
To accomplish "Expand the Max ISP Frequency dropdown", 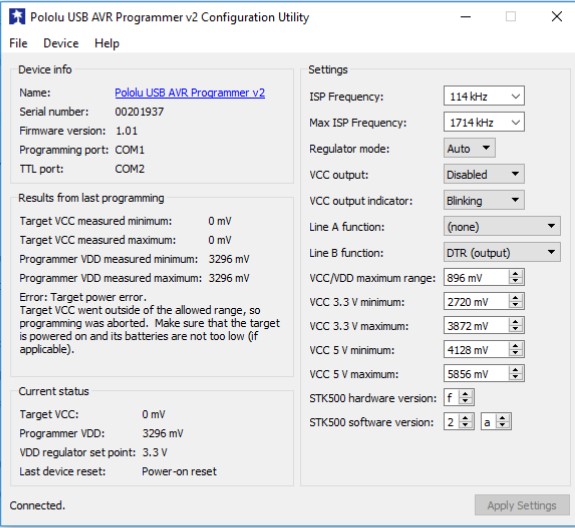I will [484, 122].
